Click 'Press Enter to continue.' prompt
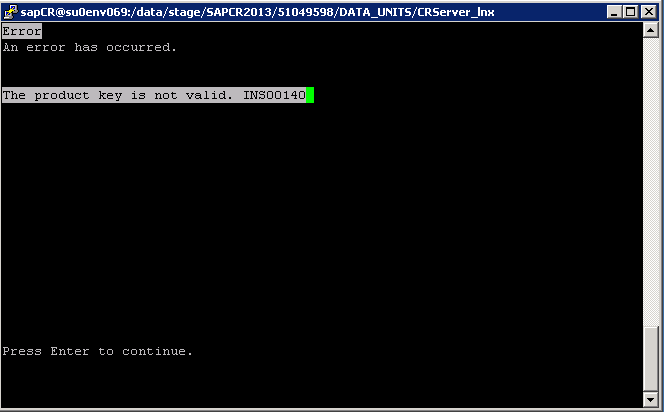 (x=97, y=351)
